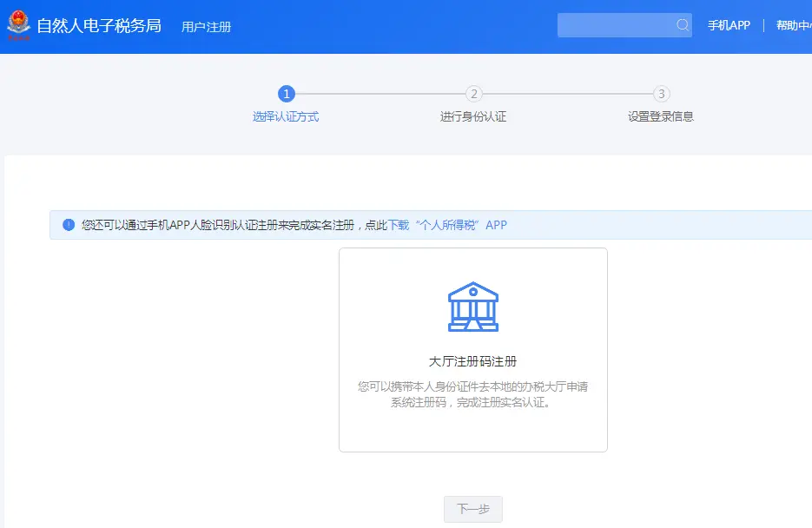The width and height of the screenshot is (812, 528).
Task: Click the national tax emblem logo
Action: [x=18, y=25]
